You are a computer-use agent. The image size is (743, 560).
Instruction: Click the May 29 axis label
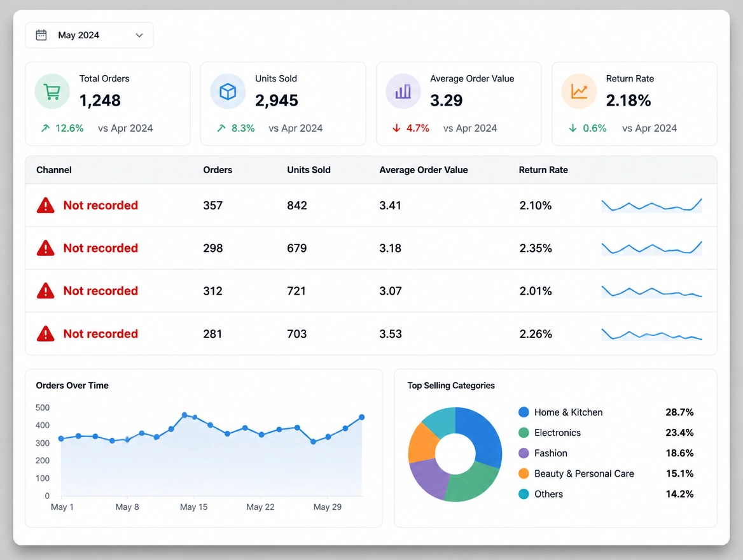[328, 507]
